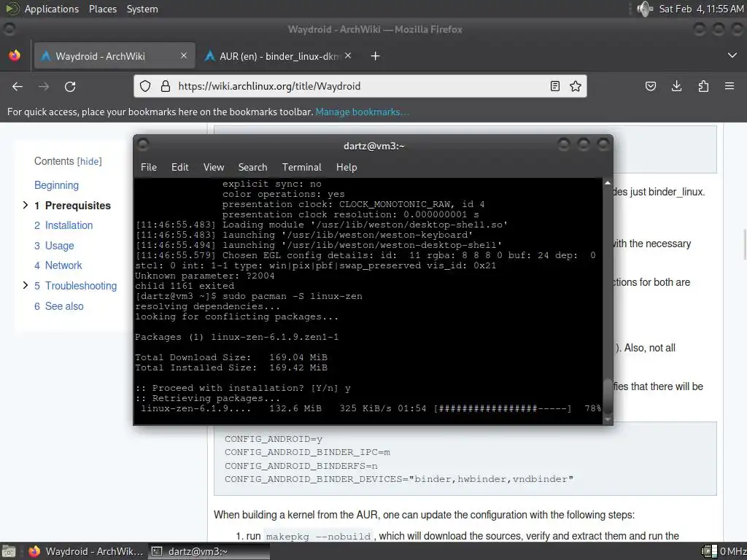Click the Firefox forward arrow

(x=44, y=86)
